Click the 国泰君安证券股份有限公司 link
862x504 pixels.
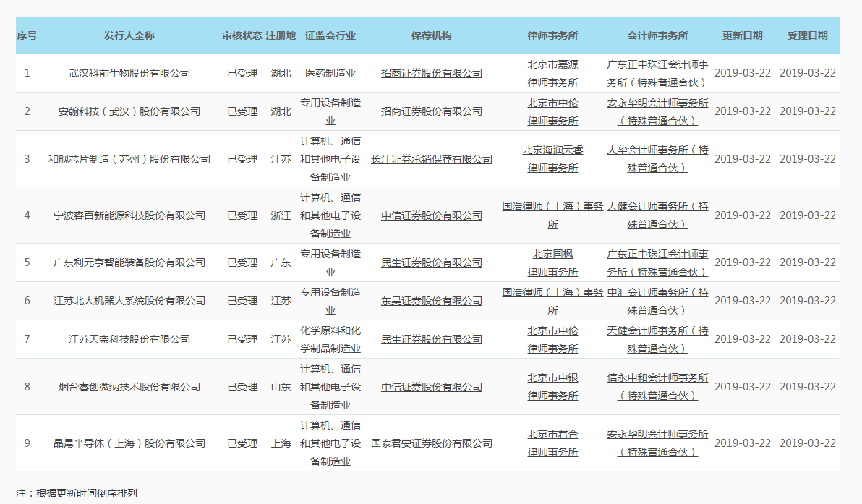pos(432,443)
